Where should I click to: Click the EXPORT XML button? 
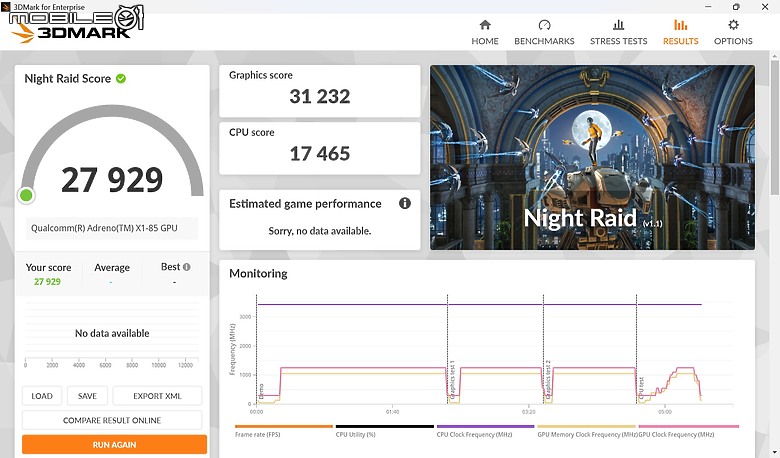pyautogui.click(x=157, y=396)
